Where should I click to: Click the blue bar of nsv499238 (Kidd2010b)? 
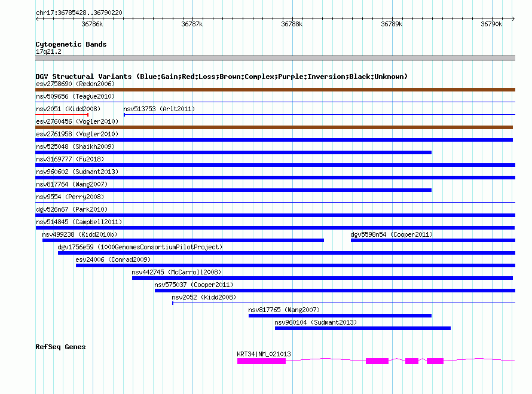click(184, 240)
